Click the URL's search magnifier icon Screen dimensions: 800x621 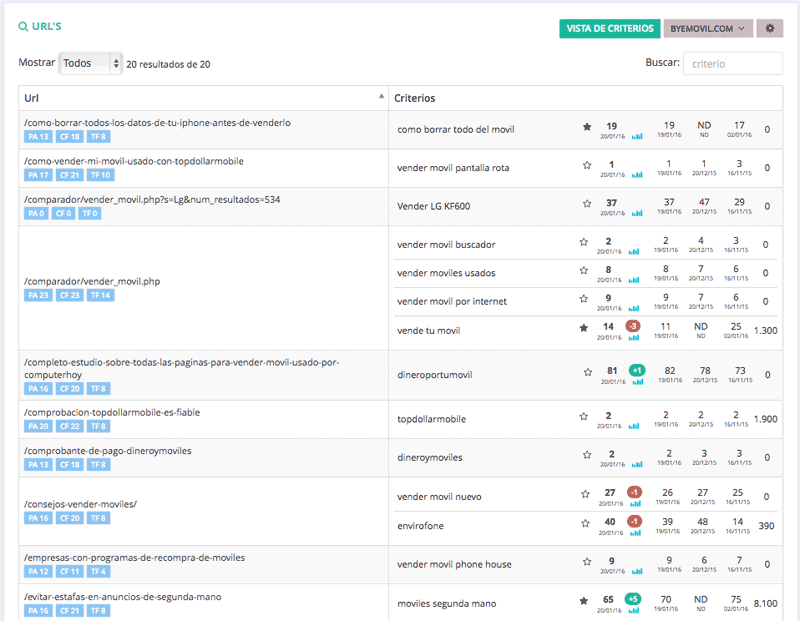[24, 28]
